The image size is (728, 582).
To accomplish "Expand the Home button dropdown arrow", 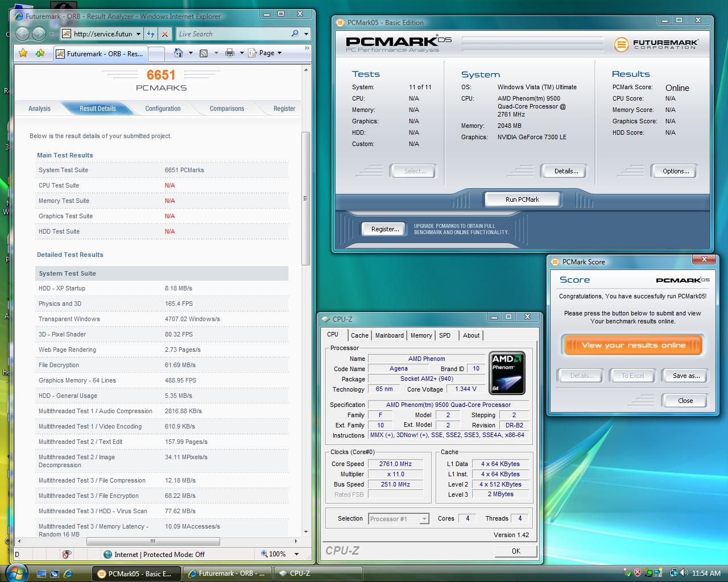I will tap(190, 53).
